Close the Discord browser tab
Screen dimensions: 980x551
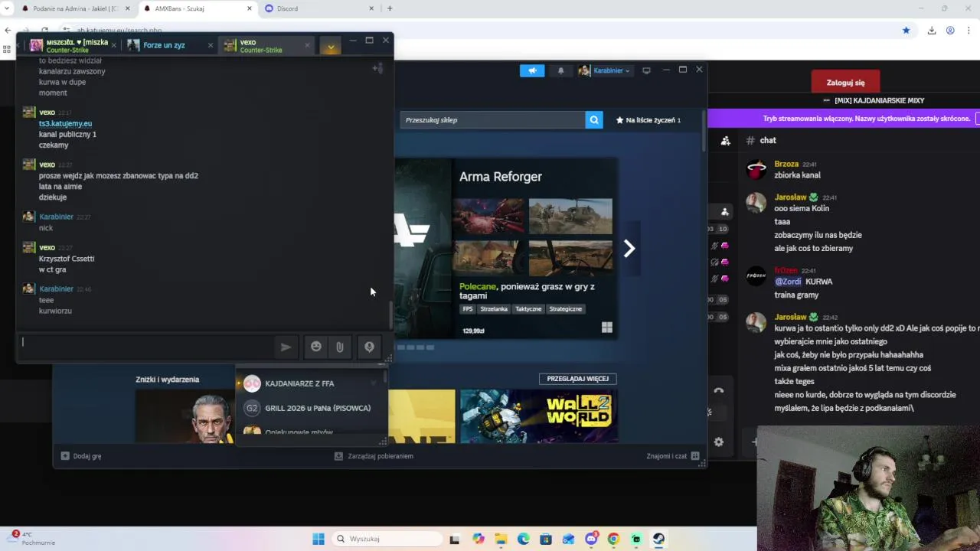click(x=372, y=8)
